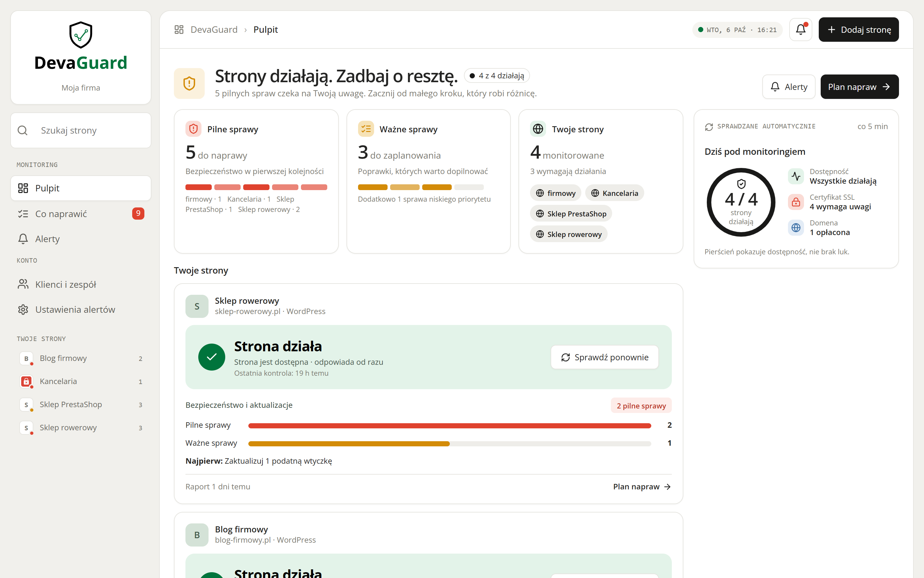
Task: Select Blog firmowy in the sidebar sites list
Action: tap(81, 358)
